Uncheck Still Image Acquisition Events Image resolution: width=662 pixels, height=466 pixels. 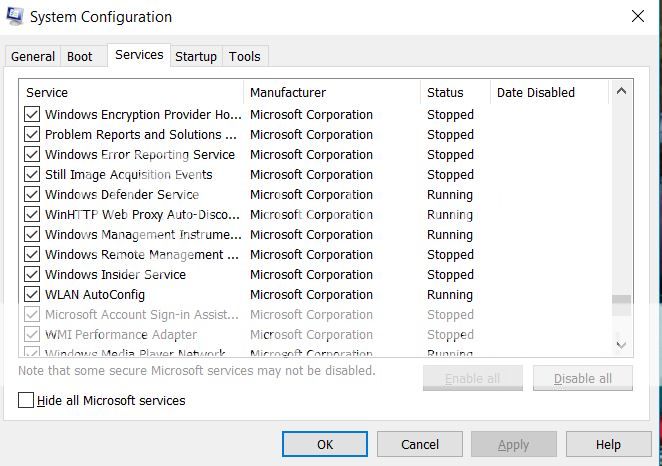coord(32,174)
